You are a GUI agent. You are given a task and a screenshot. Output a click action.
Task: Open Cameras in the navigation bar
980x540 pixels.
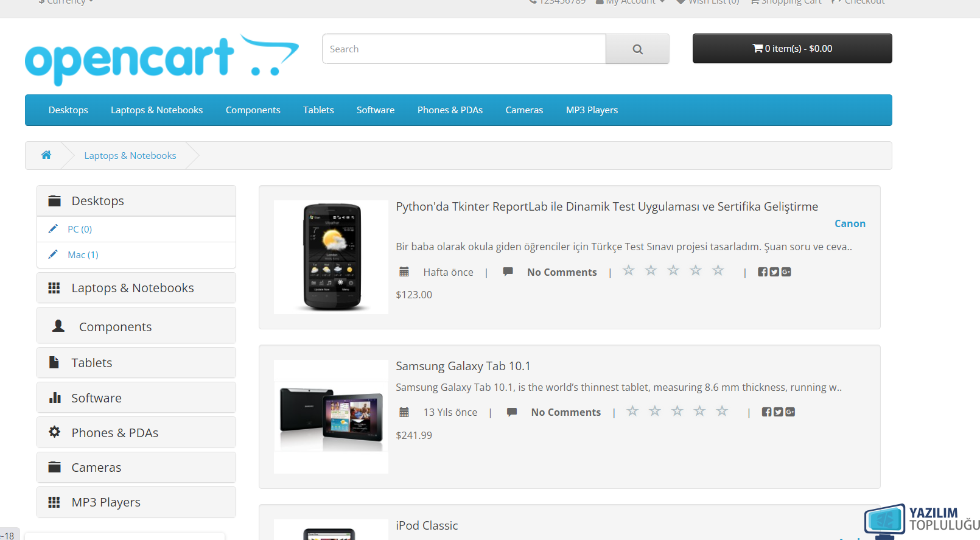(x=524, y=110)
